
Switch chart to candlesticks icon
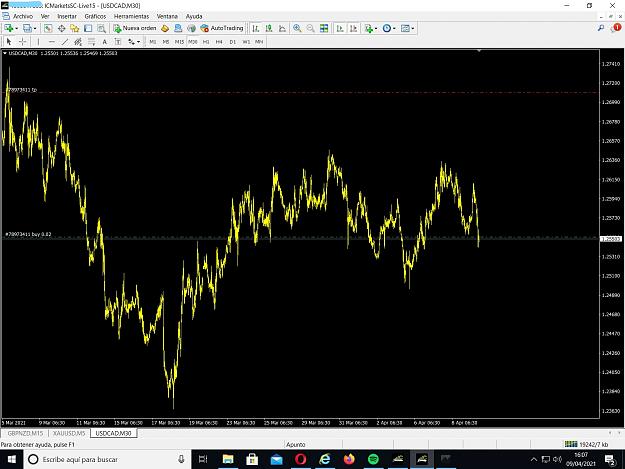tap(269, 28)
